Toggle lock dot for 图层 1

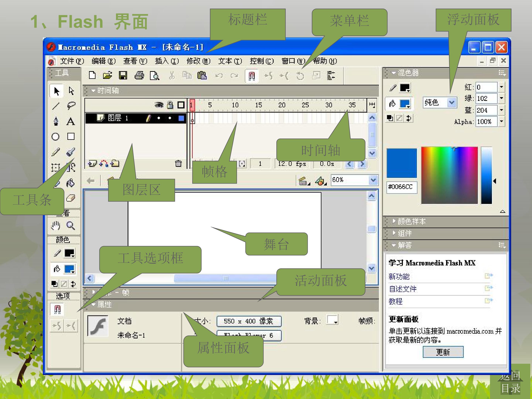pyautogui.click(x=170, y=118)
